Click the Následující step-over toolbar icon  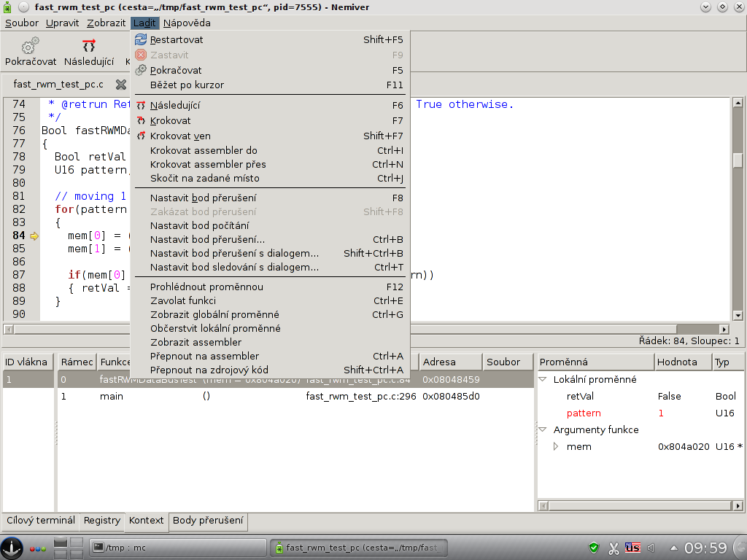[88, 46]
